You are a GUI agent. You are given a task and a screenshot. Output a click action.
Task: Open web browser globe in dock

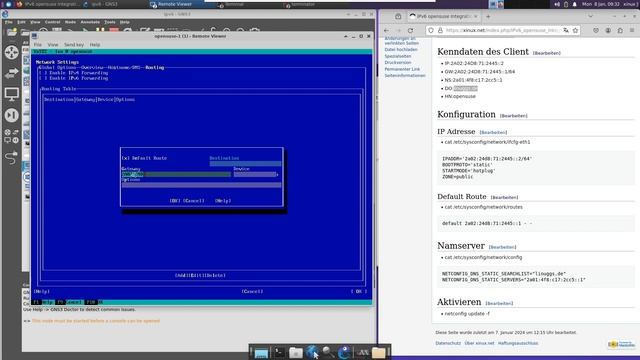[312, 352]
